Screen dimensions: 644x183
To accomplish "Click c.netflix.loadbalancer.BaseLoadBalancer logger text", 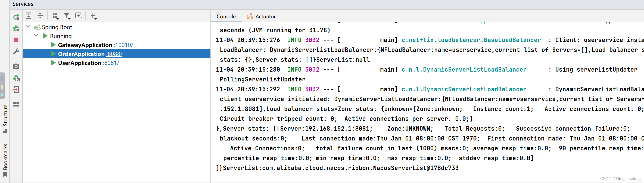I will click(471, 40).
